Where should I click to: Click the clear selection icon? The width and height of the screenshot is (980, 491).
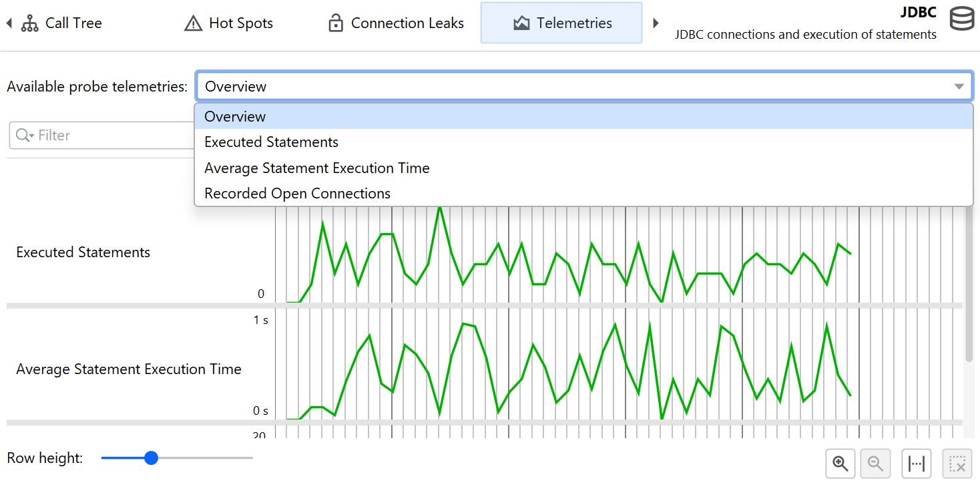coord(957,464)
